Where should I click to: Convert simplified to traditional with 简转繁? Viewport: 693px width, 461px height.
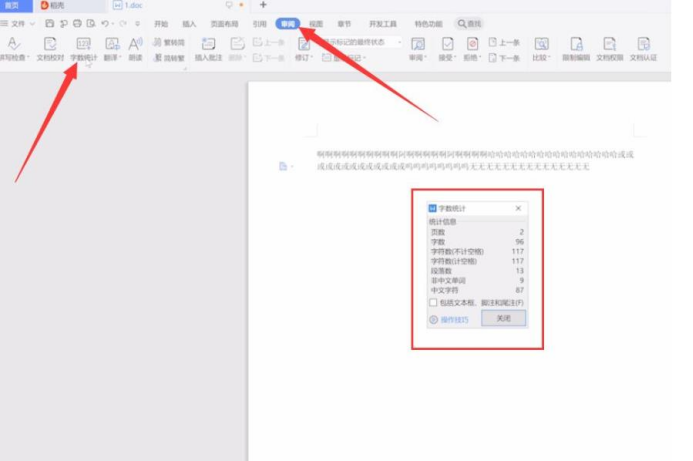[x=169, y=58]
